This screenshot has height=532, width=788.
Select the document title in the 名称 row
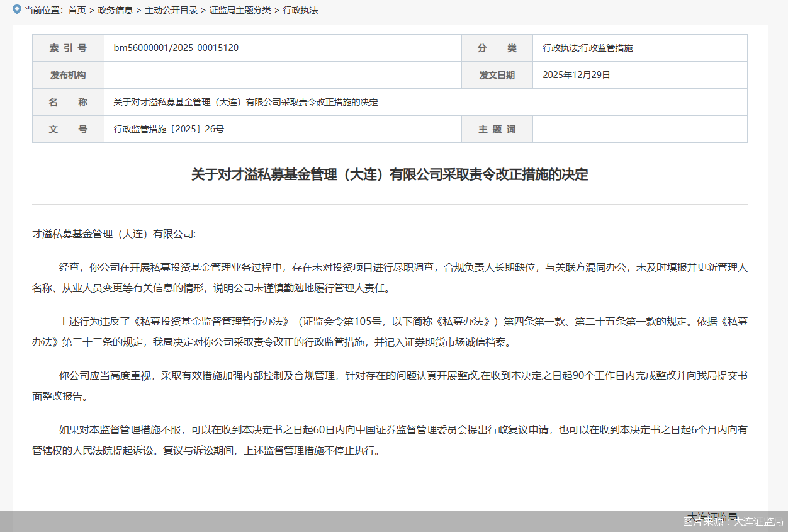245,101
